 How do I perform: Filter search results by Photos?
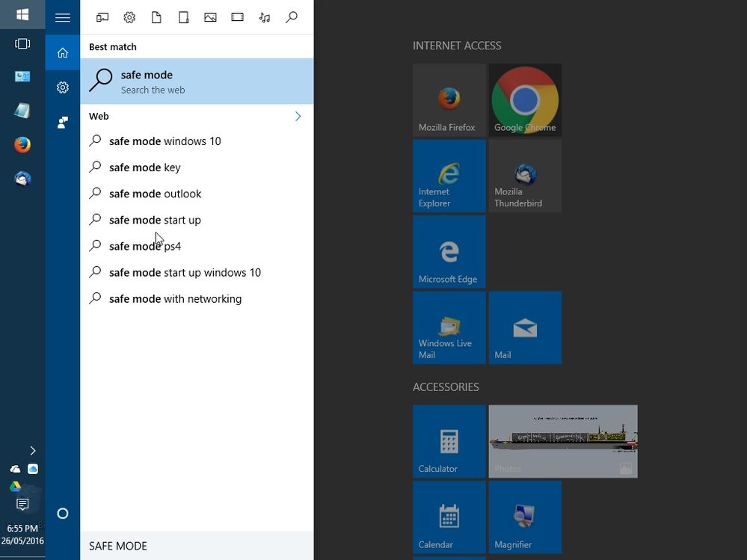(x=210, y=18)
